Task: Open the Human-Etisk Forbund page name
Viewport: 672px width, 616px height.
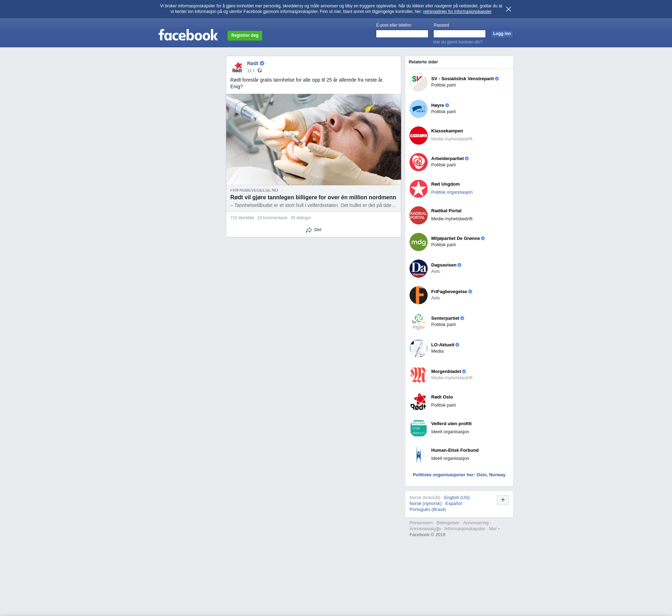Action: tap(455, 450)
